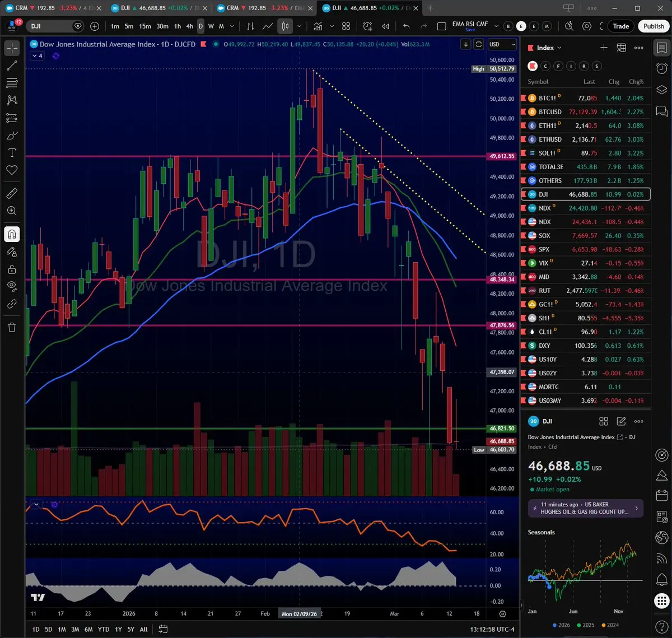This screenshot has height=638, width=672.
Task: Select the brush drawing tool
Action: [x=12, y=136]
